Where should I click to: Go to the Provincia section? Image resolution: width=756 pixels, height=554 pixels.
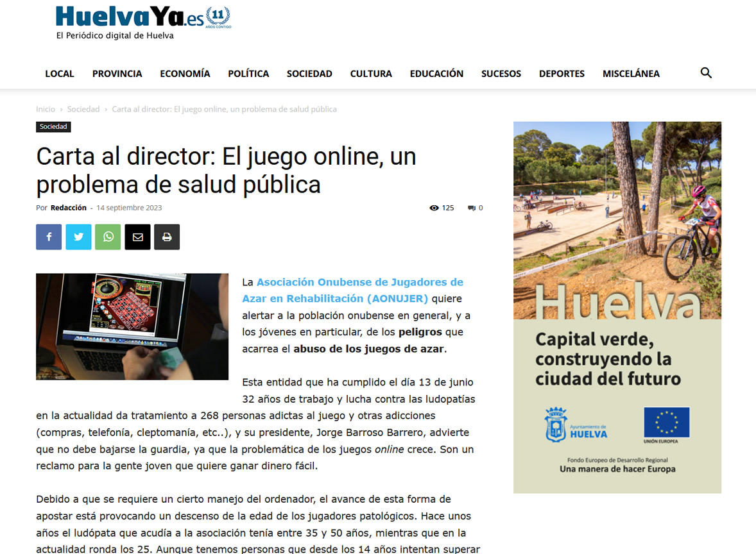[x=117, y=74]
